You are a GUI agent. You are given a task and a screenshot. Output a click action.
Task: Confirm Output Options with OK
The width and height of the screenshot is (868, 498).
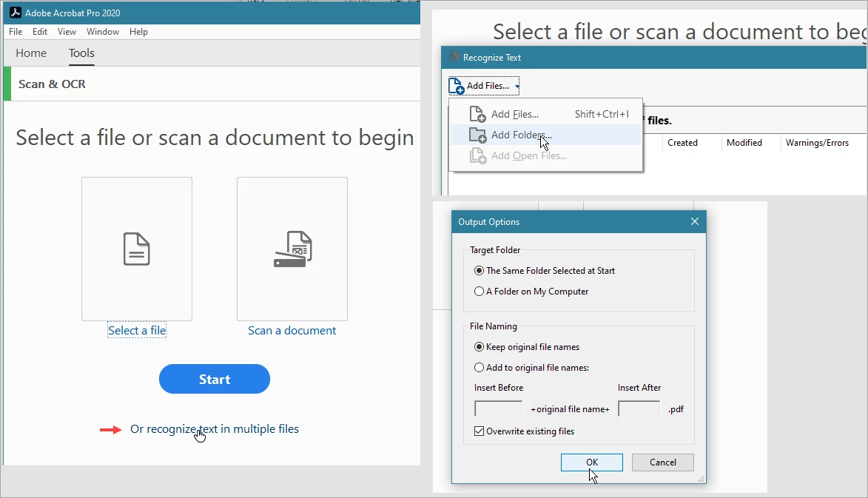click(592, 462)
